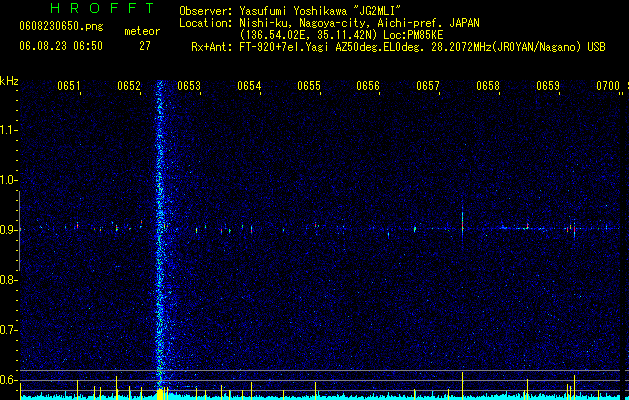The height and width of the screenshot is (400, 629).
Task: Click the 0.7 kHz axis label
Action: pyautogui.click(x=8, y=330)
